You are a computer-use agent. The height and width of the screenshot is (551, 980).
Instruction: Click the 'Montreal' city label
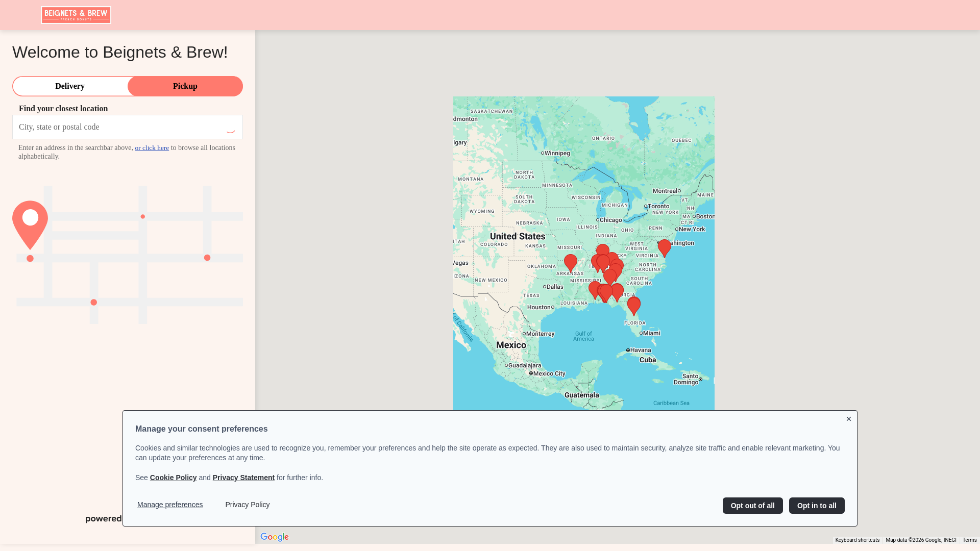pyautogui.click(x=665, y=191)
